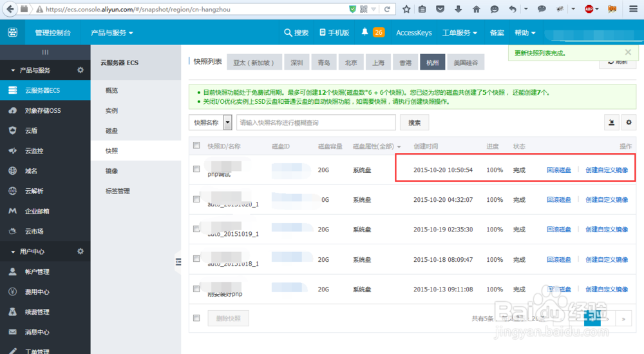The width and height of the screenshot is (644, 354).
Task: Open the 搜索 magnifier in top bar
Action: pos(296,32)
